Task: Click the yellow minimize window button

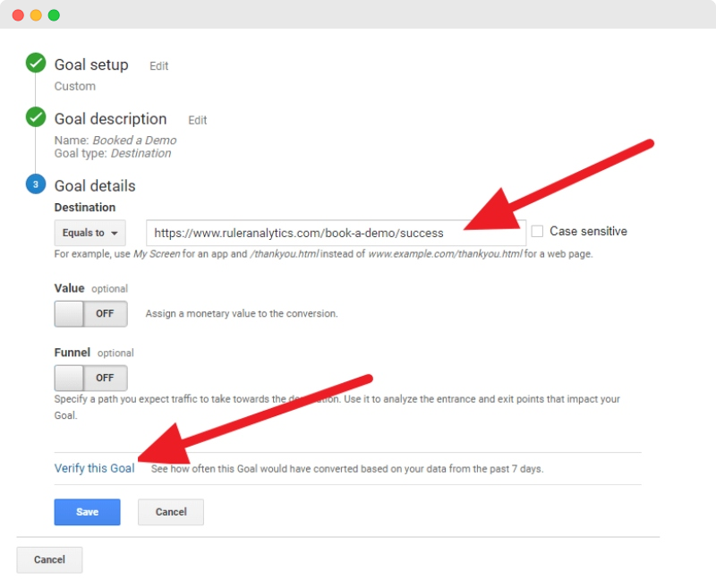Action: point(36,15)
